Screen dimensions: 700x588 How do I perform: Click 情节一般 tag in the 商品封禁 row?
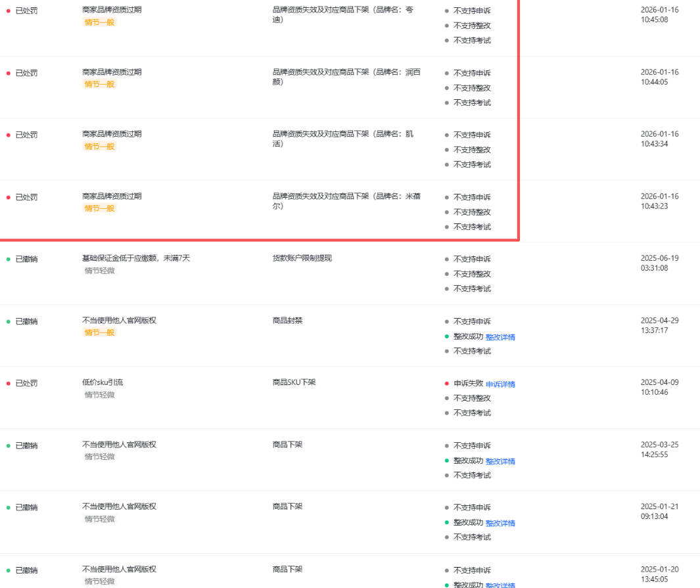coord(99,332)
